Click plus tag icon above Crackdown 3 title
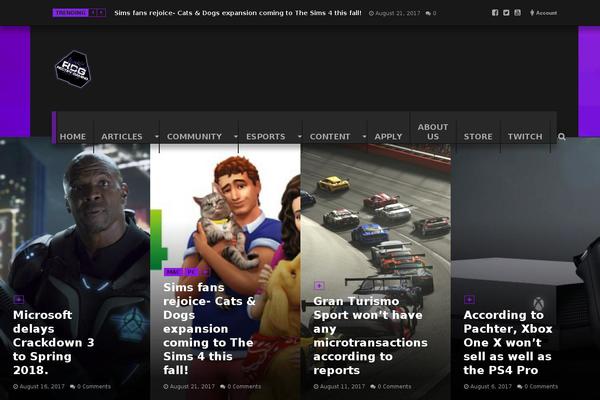 point(18,299)
